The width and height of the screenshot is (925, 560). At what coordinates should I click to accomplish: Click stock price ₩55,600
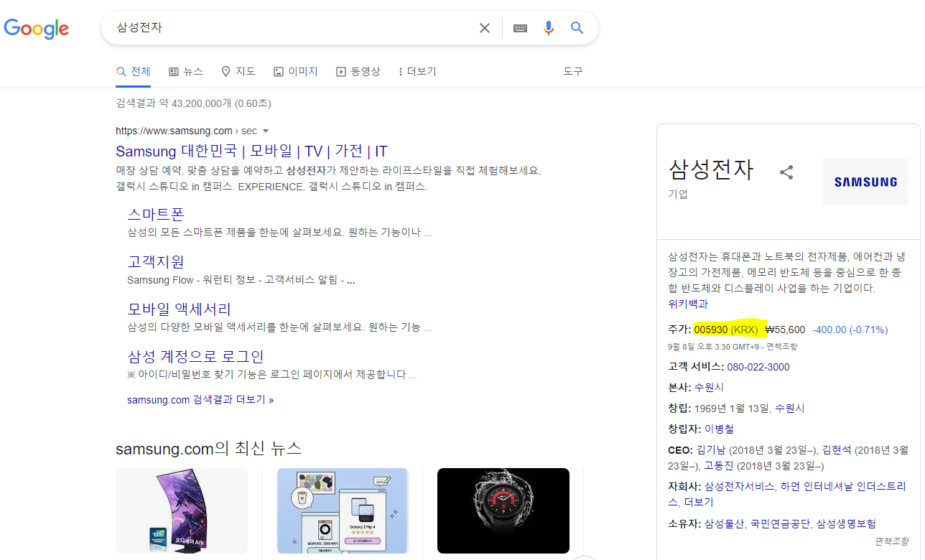[x=786, y=330]
